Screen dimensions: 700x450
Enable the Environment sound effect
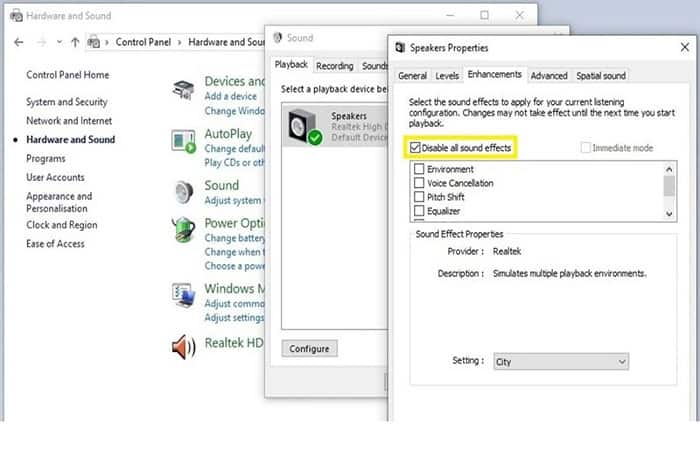419,169
